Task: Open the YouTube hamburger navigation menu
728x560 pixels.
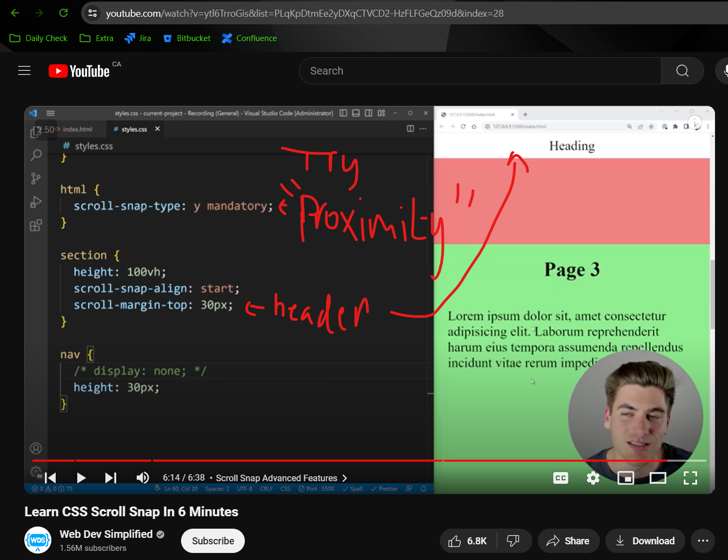Action: click(24, 71)
